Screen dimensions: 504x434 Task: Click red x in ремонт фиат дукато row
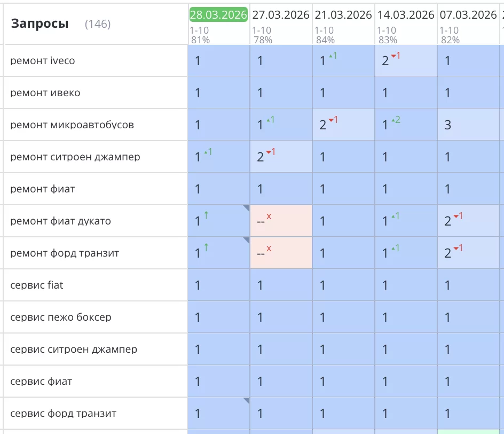(269, 216)
